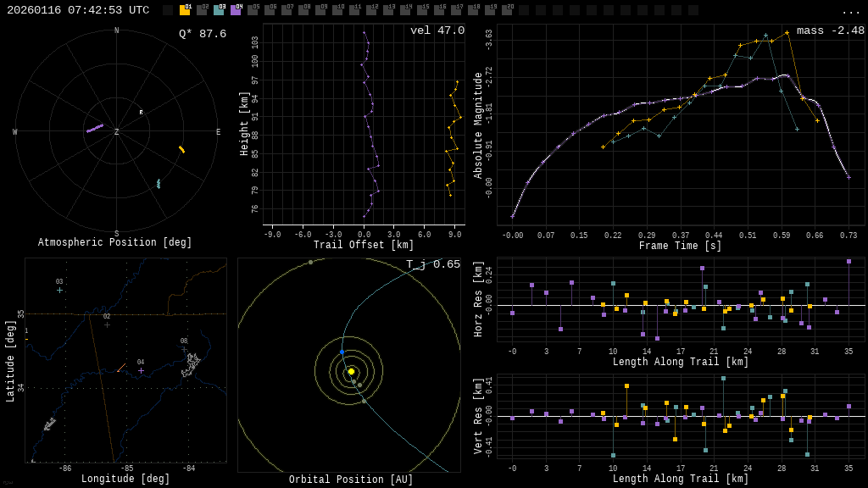Click the Q* 87.6 quality value
868x488 pixels.
click(x=202, y=34)
